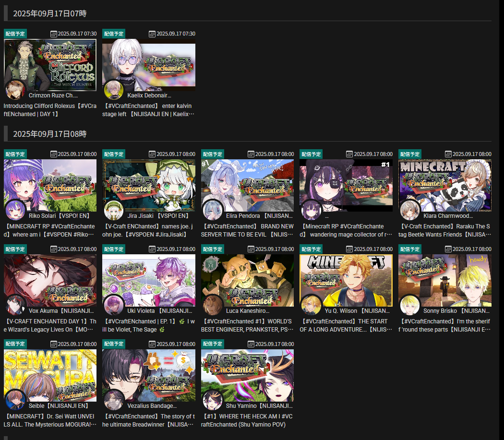Open 'THE START OF A LONG ADVENTURE' title
The width and height of the screenshot is (504, 440).
pyautogui.click(x=346, y=325)
